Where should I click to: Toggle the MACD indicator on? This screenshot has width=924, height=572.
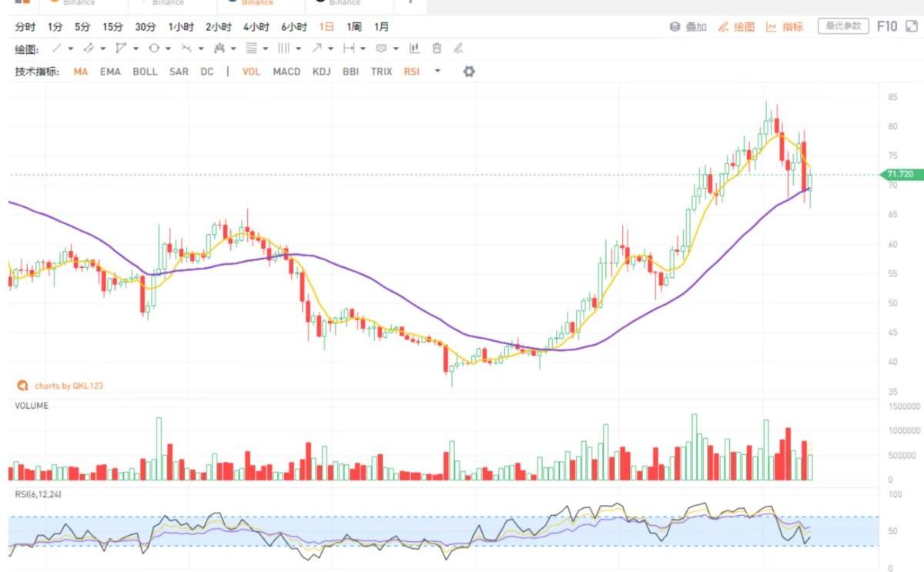click(x=286, y=72)
